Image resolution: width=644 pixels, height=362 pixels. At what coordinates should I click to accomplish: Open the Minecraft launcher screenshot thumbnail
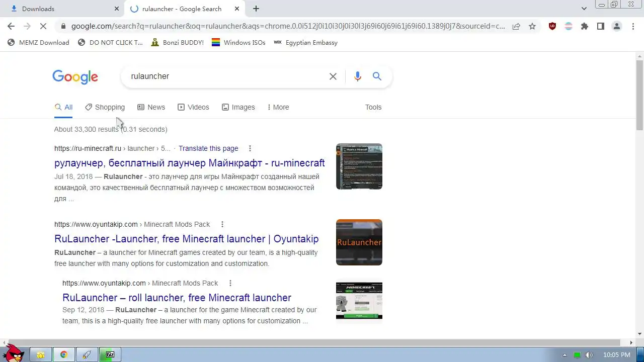pos(359,301)
